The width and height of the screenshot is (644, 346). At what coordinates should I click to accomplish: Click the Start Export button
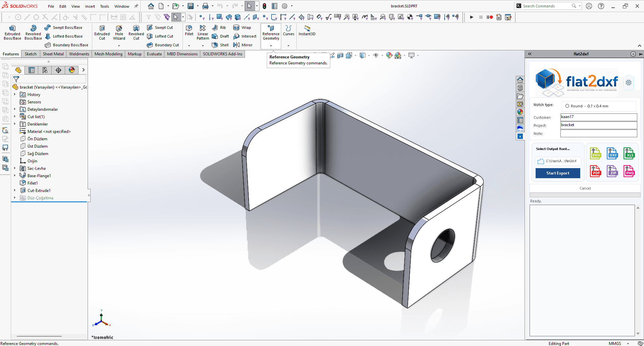coord(558,173)
